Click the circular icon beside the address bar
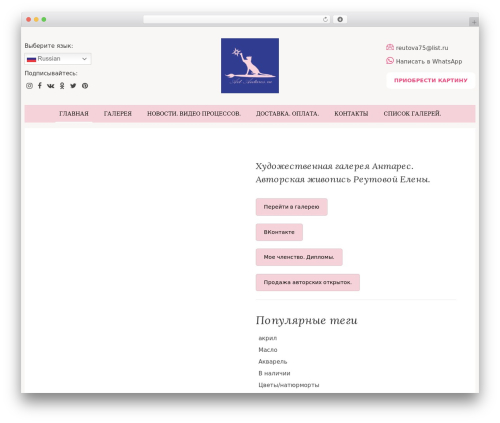500x423 pixels. pos(340,19)
